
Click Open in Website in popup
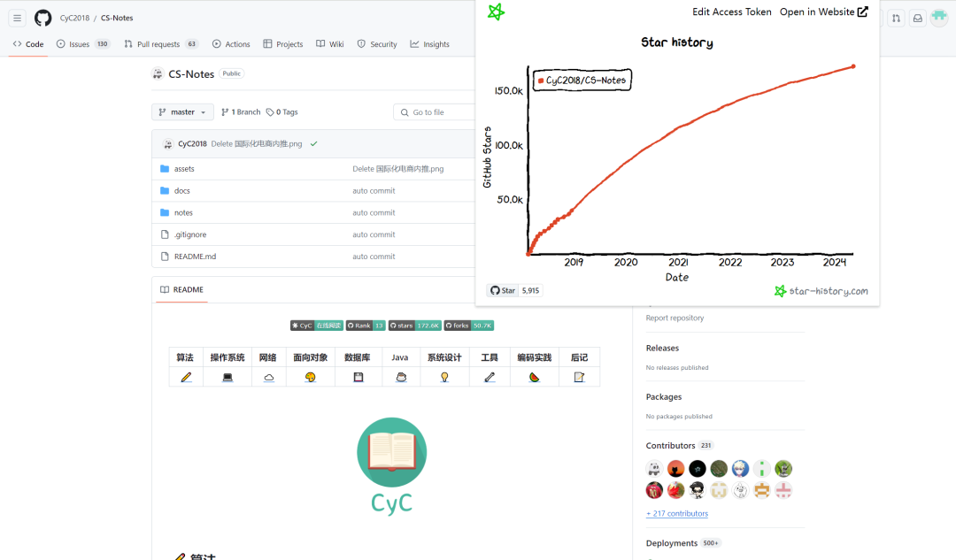pos(824,12)
